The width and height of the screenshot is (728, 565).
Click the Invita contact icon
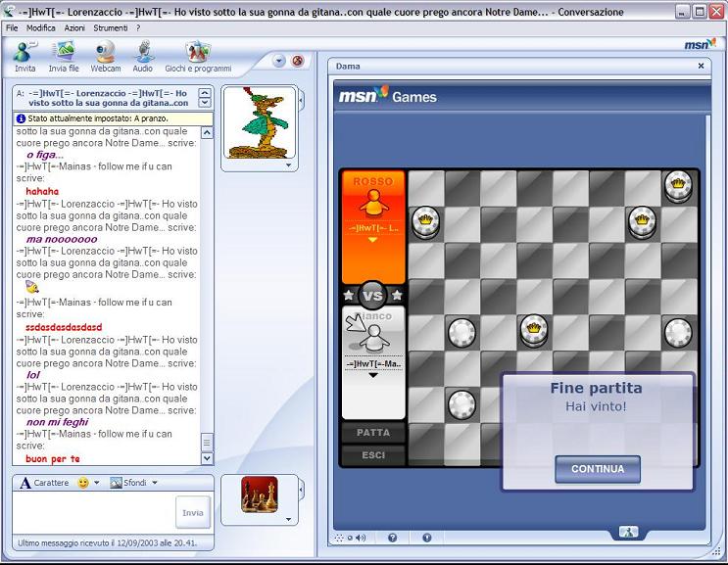24,52
